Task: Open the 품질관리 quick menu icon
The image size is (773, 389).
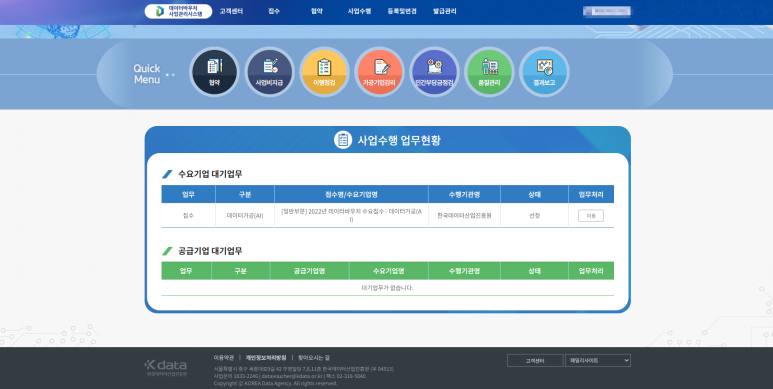Action: coord(489,72)
